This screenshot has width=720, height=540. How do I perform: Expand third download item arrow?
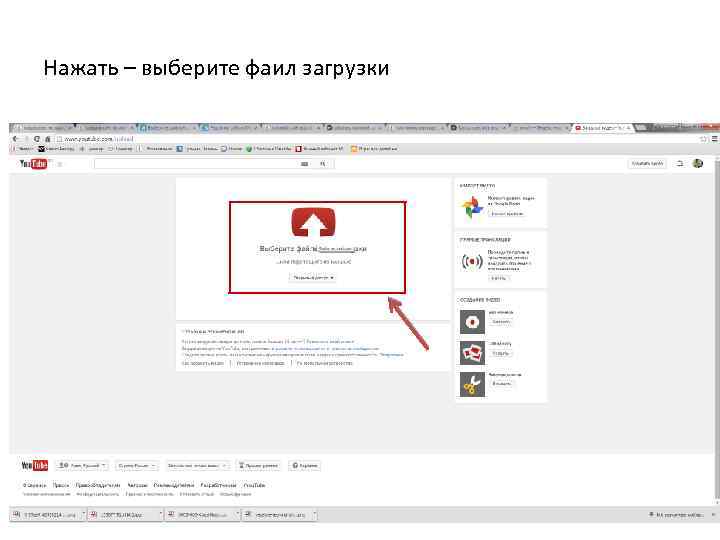click(x=238, y=515)
